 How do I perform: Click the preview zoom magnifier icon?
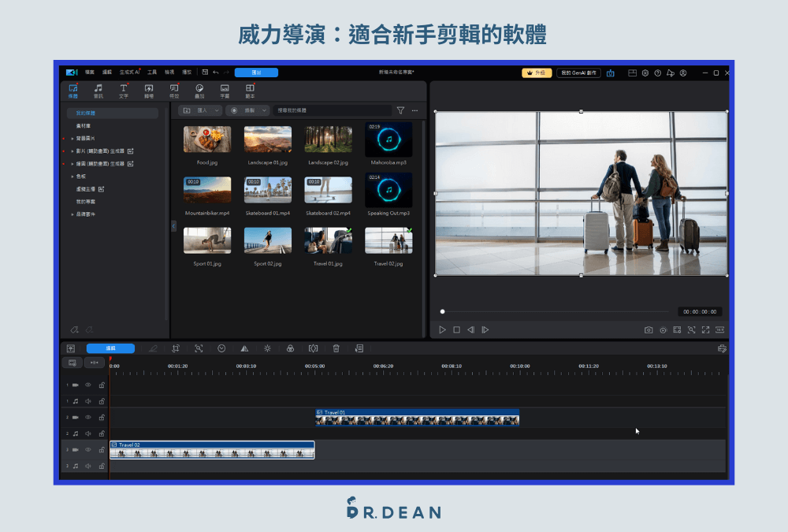[x=692, y=330]
